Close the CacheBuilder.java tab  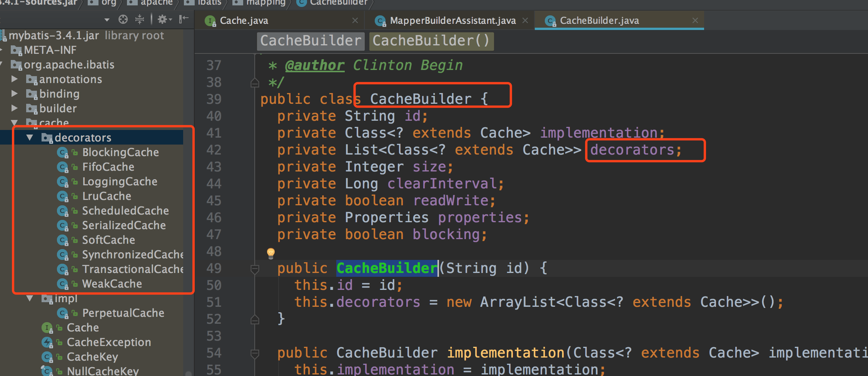[695, 20]
